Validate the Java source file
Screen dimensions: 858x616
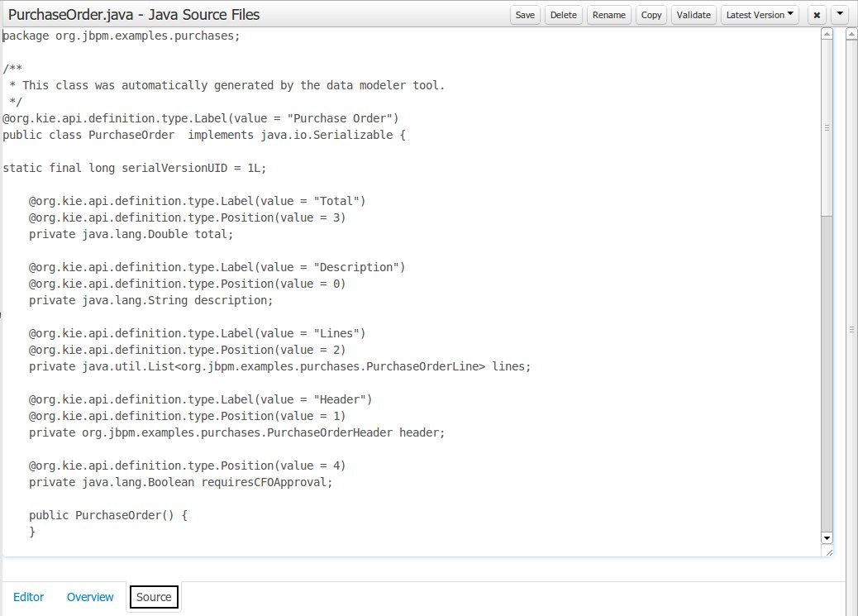coord(694,15)
